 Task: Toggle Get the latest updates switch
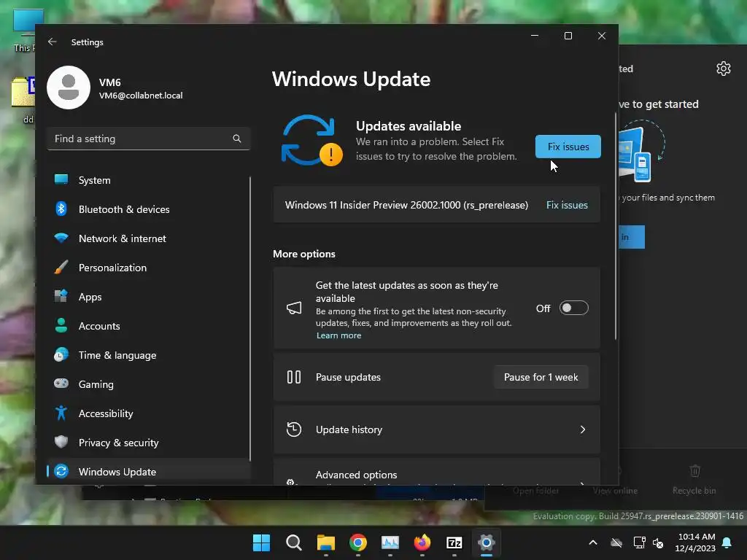[573, 308]
